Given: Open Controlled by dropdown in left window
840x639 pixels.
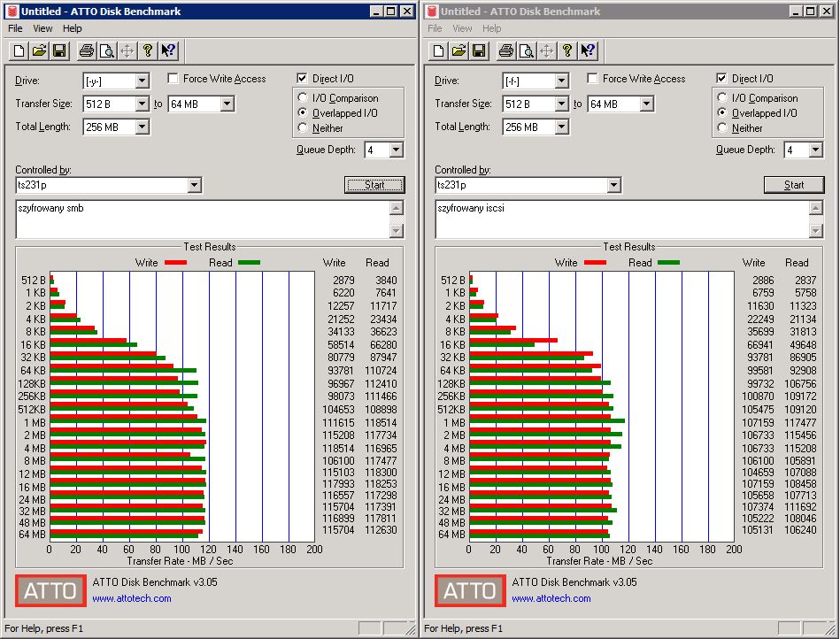Looking at the screenshot, I should [x=194, y=185].
